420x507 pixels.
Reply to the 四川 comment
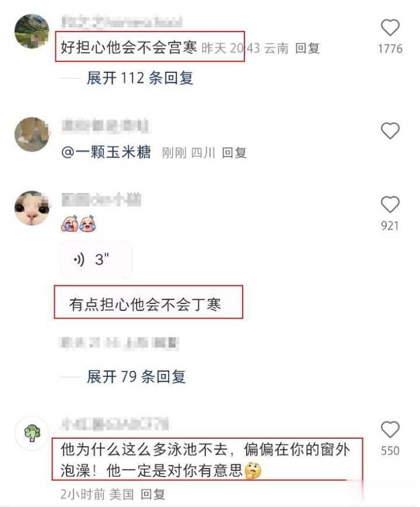click(234, 153)
